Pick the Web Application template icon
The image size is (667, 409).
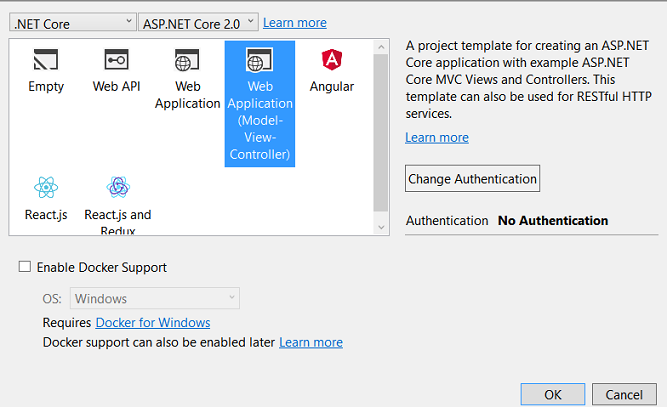pyautogui.click(x=187, y=60)
